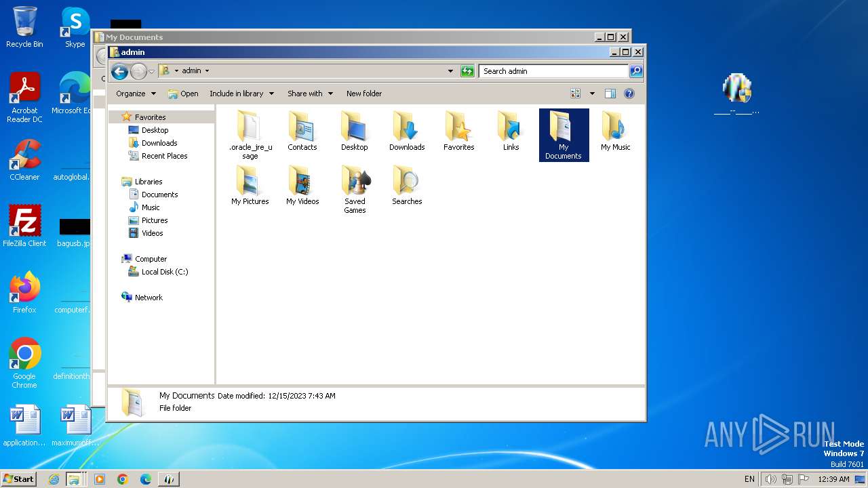Viewport: 868px width, 488px height.
Task: Select the My Music folder
Action: pos(616,131)
